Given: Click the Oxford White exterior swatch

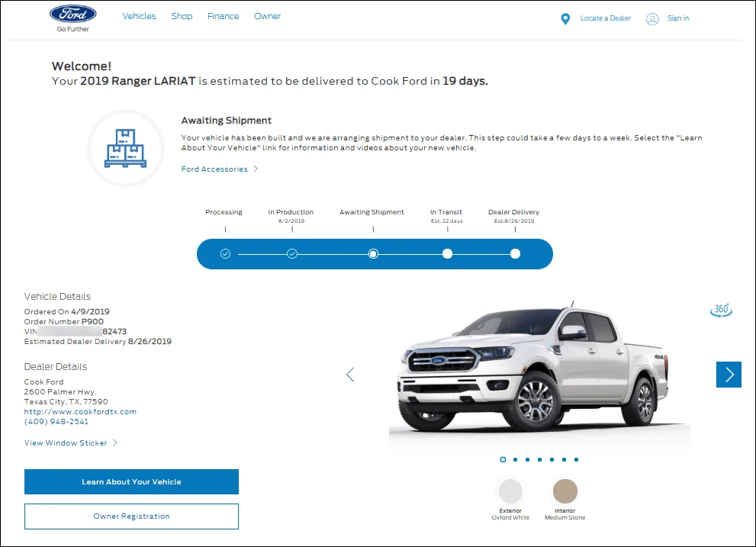Looking at the screenshot, I should pos(510,491).
